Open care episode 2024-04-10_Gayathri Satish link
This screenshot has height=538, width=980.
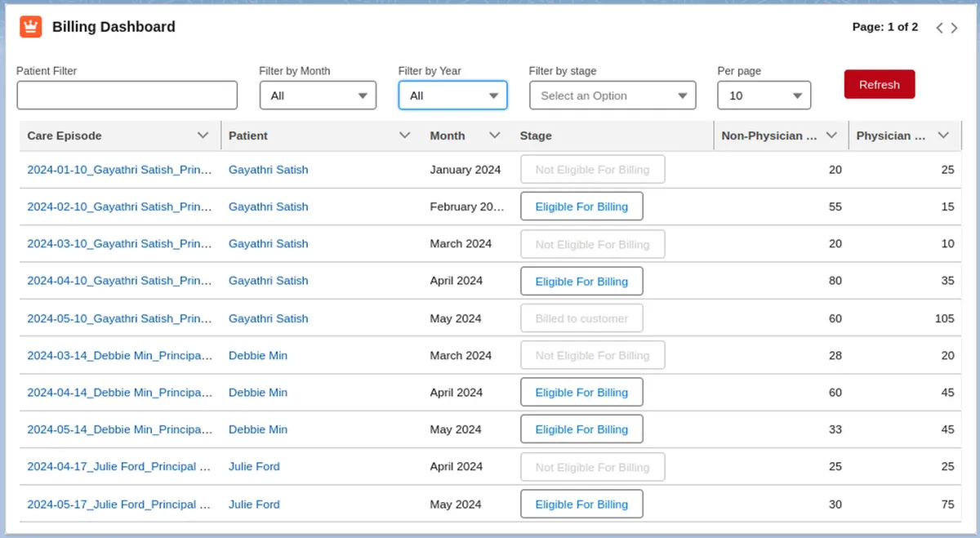point(119,280)
